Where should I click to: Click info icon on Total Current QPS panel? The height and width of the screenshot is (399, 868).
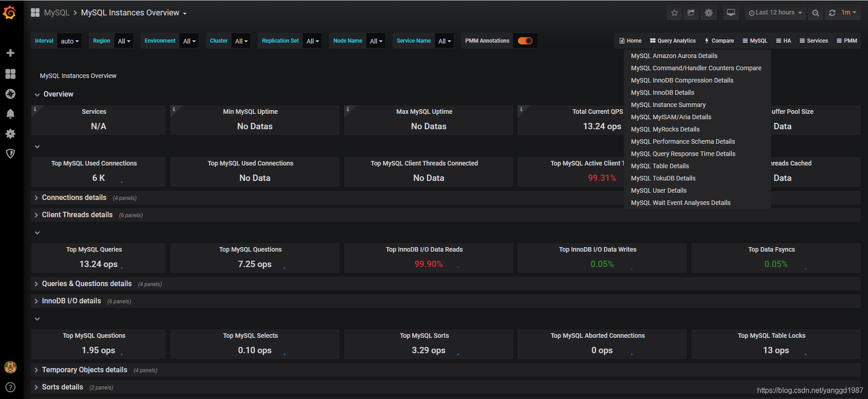point(521,109)
